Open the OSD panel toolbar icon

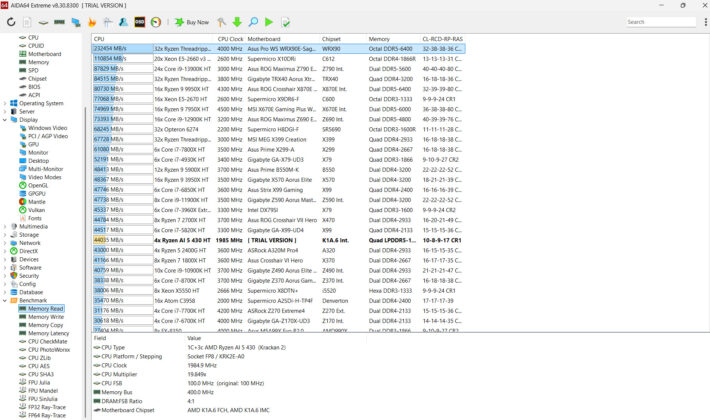point(139,22)
